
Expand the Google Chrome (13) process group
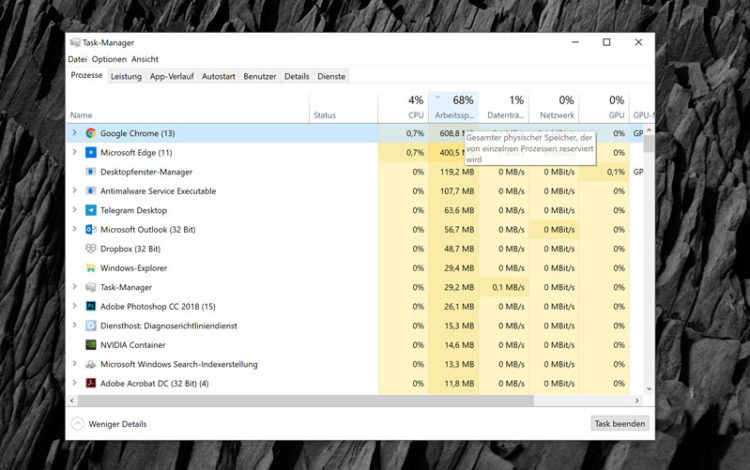click(75, 133)
